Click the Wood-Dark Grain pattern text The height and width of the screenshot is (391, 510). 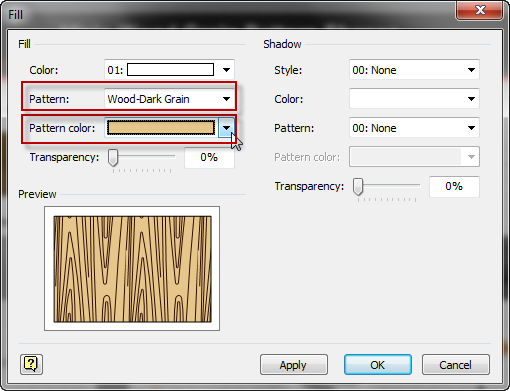pyautogui.click(x=148, y=99)
